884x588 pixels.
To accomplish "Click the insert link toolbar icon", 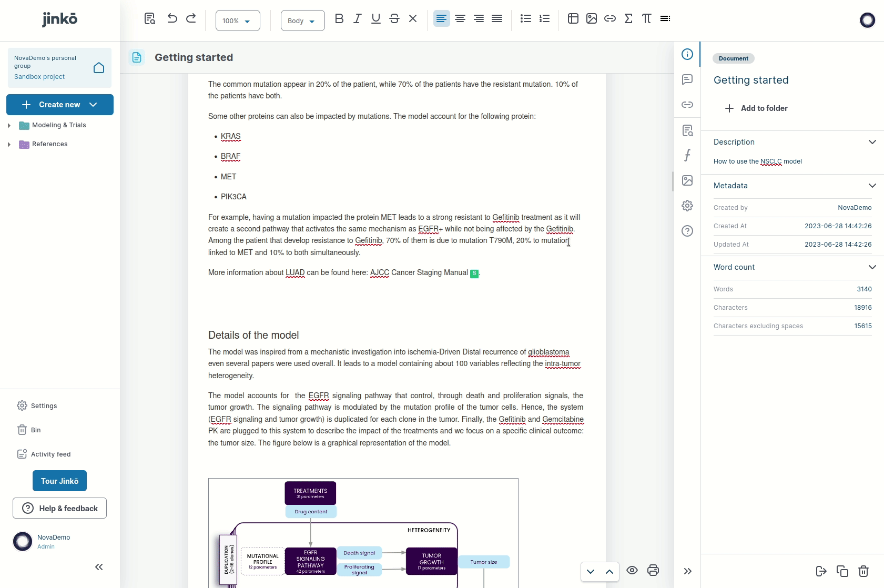I will (610, 19).
